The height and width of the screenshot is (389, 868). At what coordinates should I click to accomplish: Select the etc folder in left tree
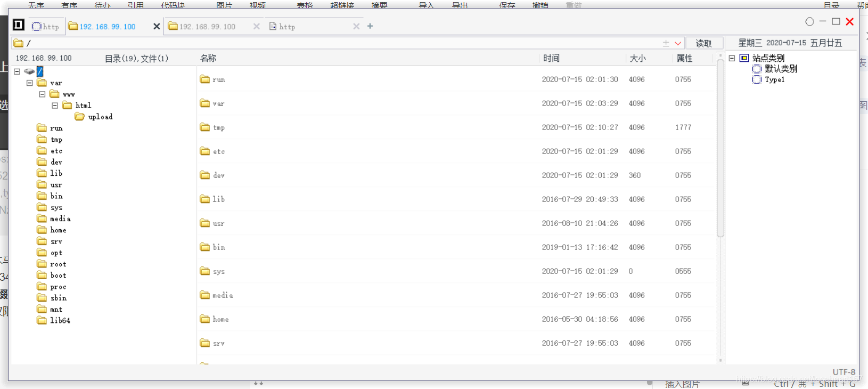56,151
